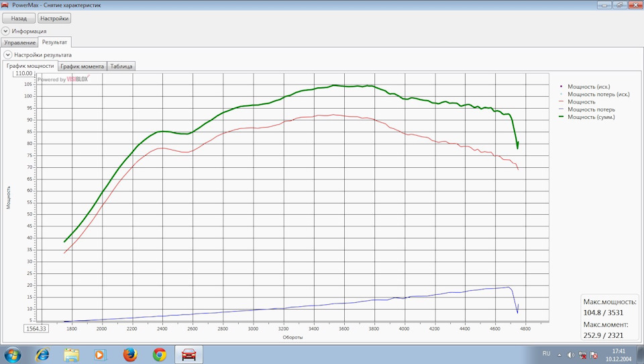Click Show desktop strip on taskbar
Viewport: 644px width, 364px height.
[640, 355]
